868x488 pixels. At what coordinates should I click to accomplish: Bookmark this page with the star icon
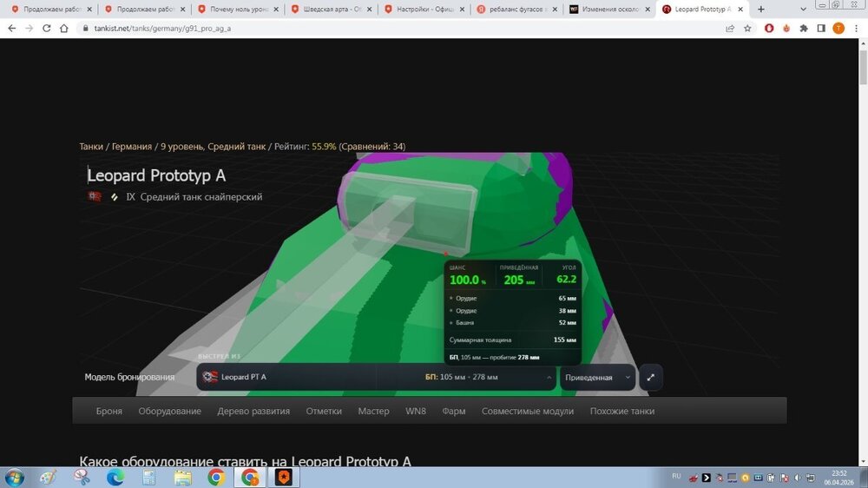(747, 29)
